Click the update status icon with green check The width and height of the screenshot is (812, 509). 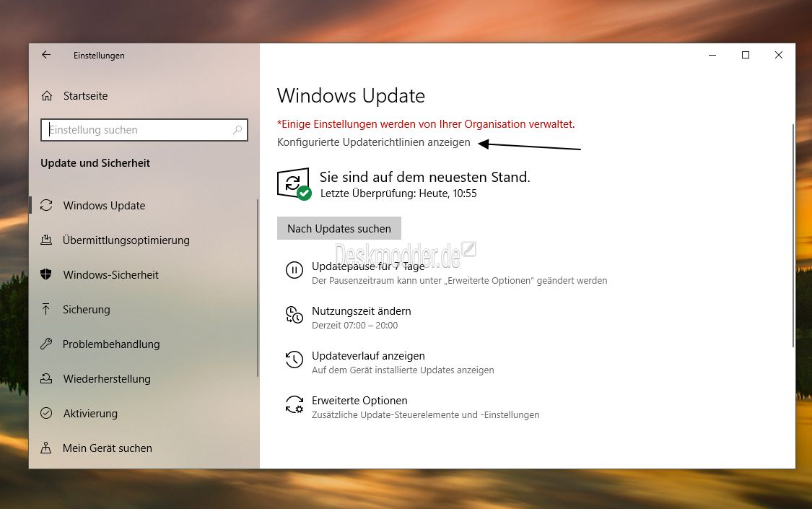294,184
